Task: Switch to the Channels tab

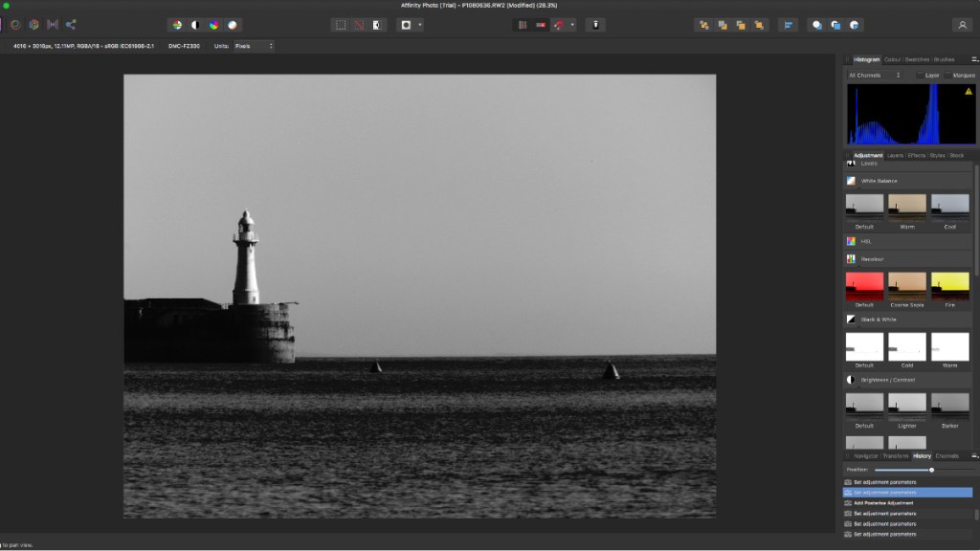Action: point(947,456)
